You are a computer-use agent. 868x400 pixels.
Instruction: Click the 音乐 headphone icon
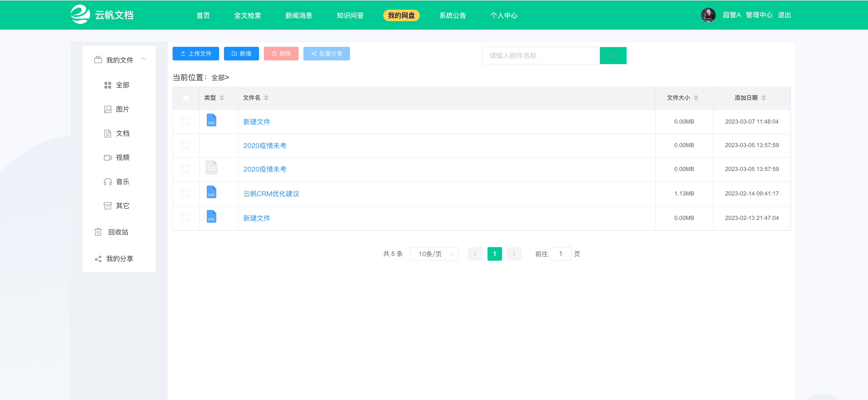point(108,182)
